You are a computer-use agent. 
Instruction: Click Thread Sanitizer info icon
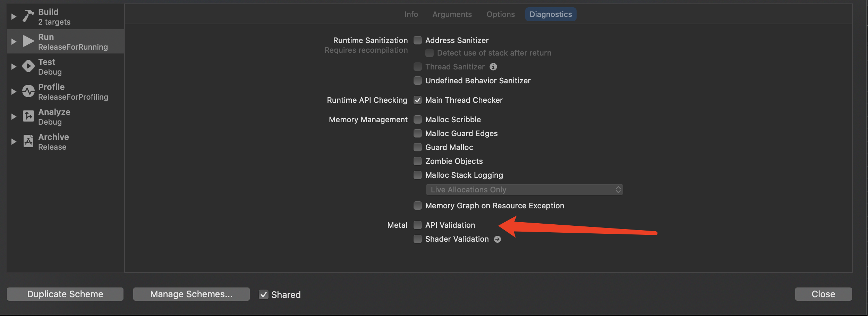point(493,67)
